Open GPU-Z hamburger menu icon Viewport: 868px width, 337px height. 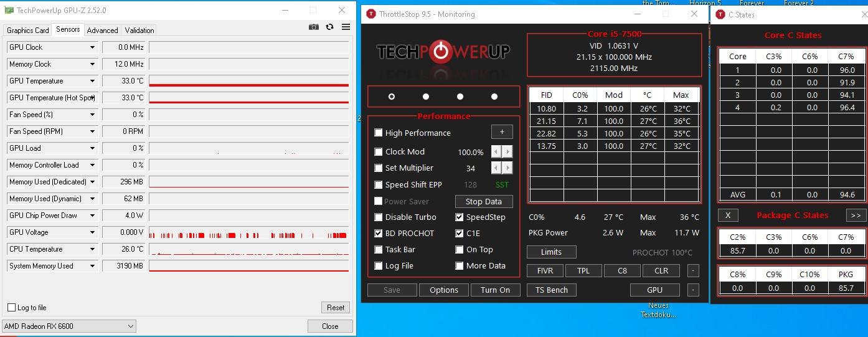[x=346, y=27]
